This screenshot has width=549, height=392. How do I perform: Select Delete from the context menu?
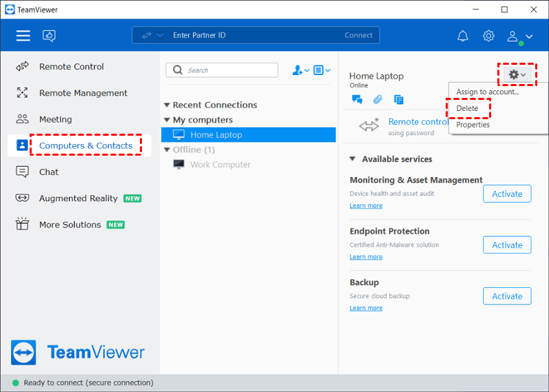(467, 109)
